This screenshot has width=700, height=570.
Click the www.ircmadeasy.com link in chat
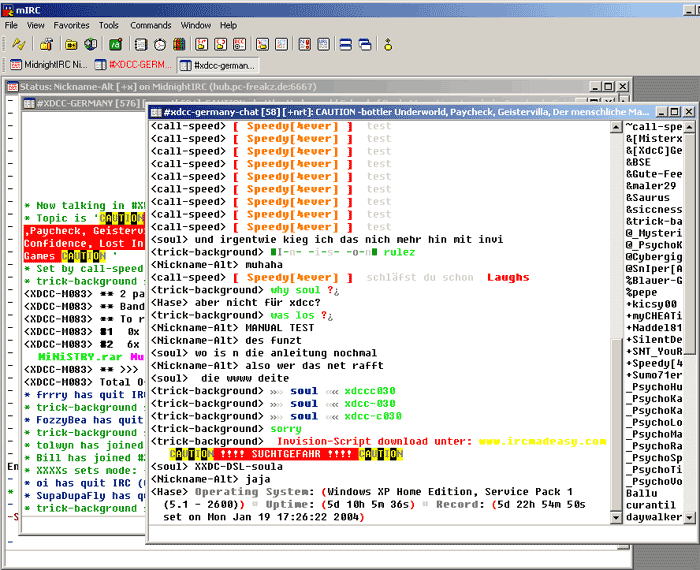click(542, 441)
